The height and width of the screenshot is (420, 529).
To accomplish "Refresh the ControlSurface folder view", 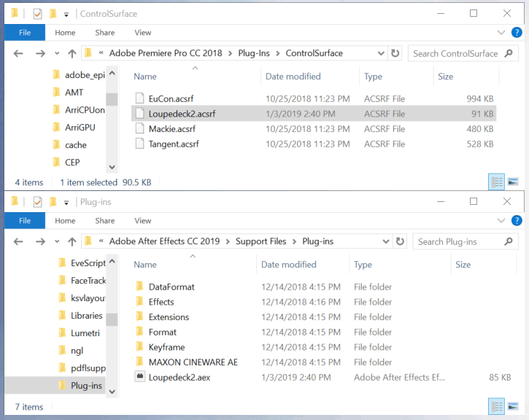I will [x=395, y=53].
